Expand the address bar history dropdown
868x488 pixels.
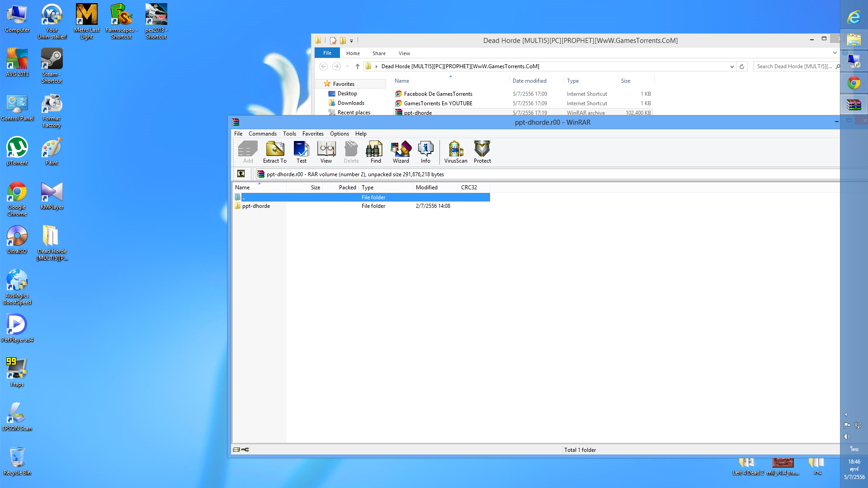coord(732,66)
